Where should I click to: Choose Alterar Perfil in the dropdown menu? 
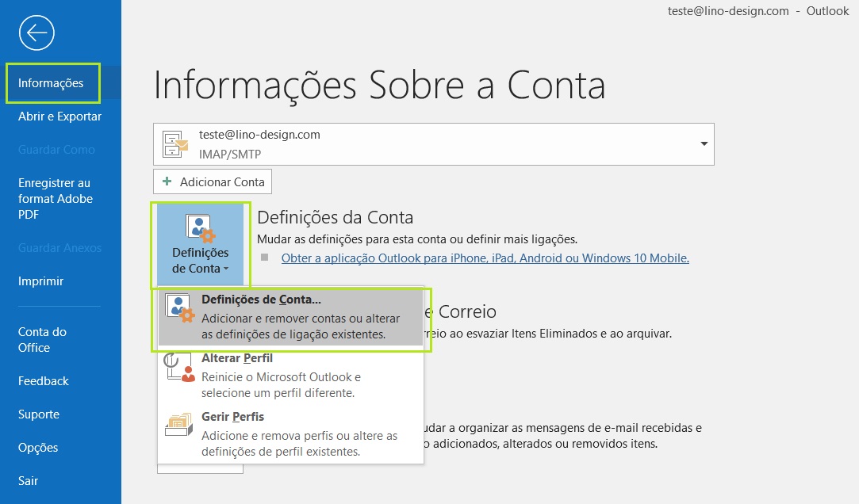point(290,376)
